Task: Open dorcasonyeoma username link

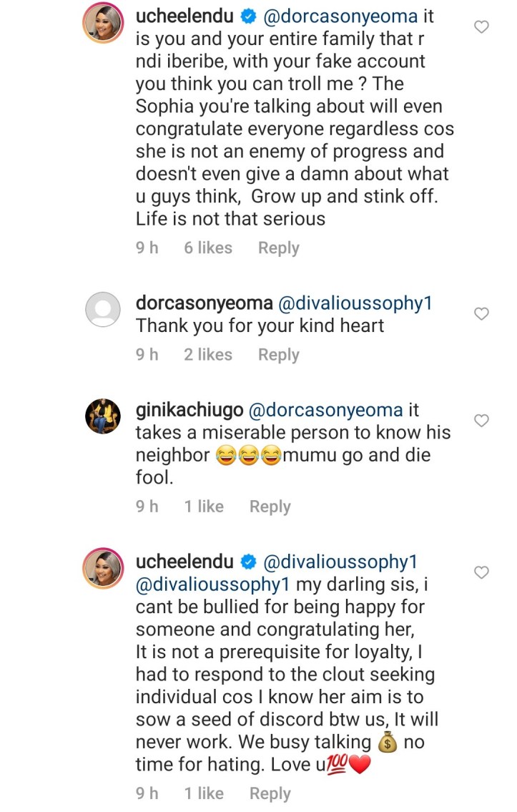Action: coord(204,303)
